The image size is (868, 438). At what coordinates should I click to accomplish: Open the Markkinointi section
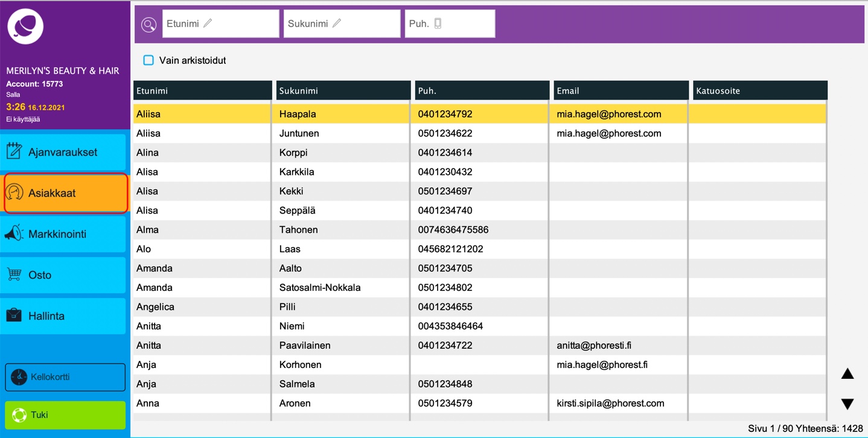(63, 234)
